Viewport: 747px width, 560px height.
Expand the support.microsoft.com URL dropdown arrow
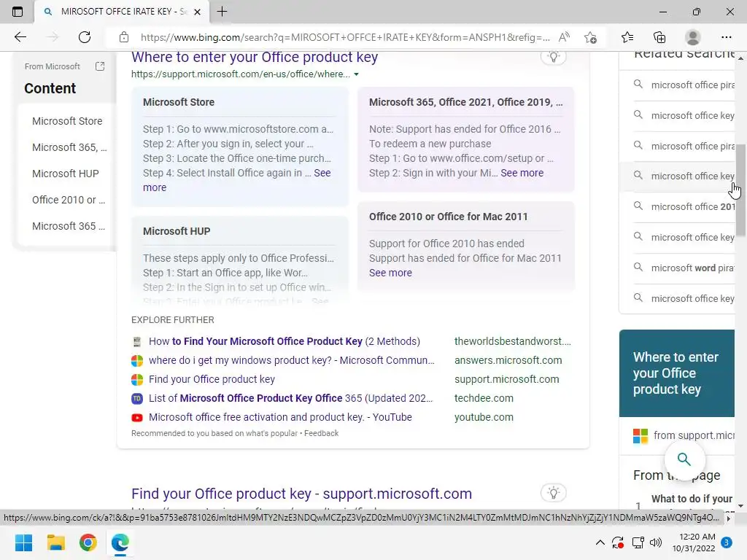point(356,74)
